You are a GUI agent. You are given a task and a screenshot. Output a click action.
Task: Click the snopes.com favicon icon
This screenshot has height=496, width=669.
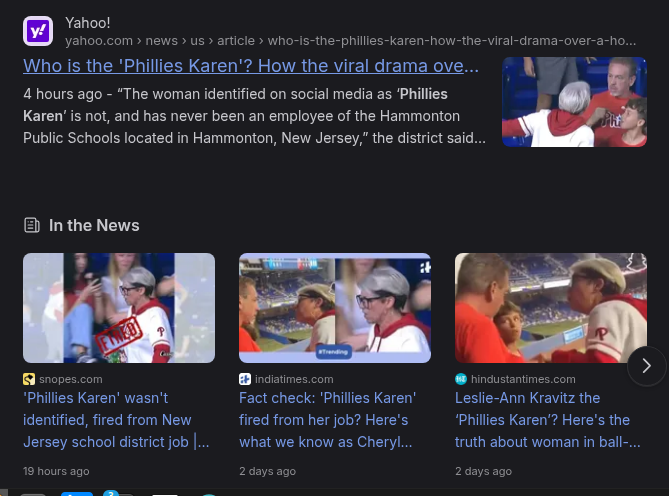29,379
